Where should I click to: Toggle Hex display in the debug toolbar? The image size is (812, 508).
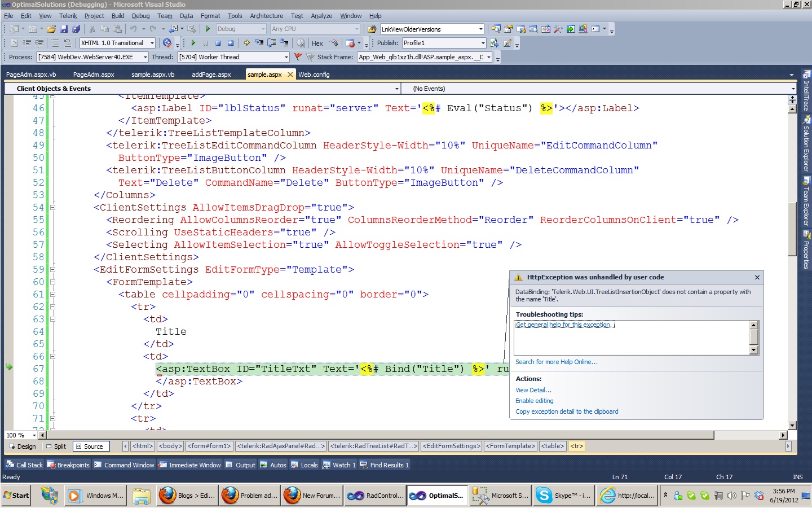point(317,43)
